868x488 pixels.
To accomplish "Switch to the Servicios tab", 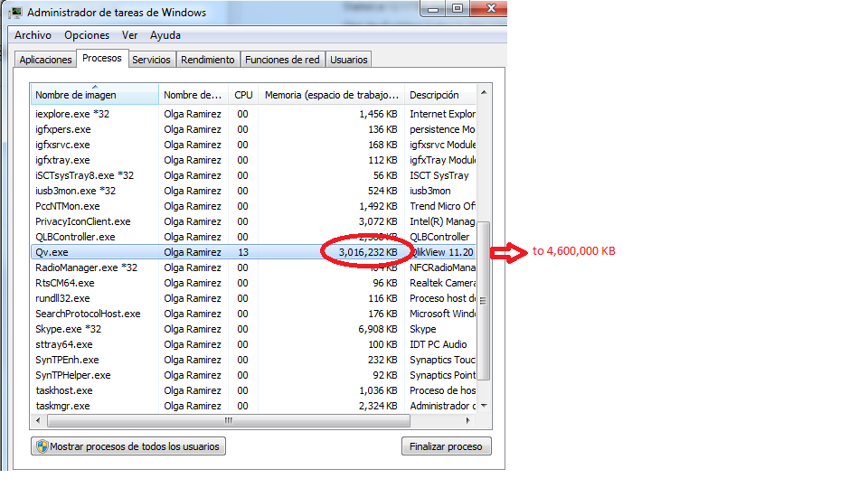I will [x=151, y=60].
